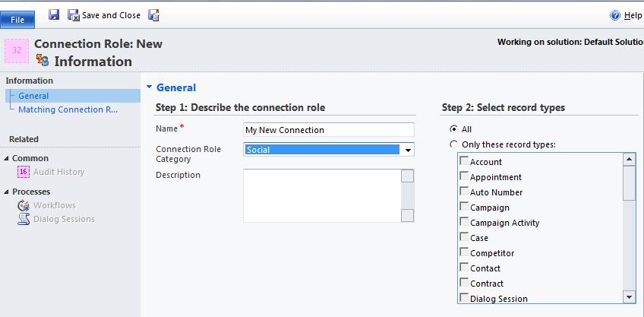Click the Save floppy disk icon

point(54,14)
